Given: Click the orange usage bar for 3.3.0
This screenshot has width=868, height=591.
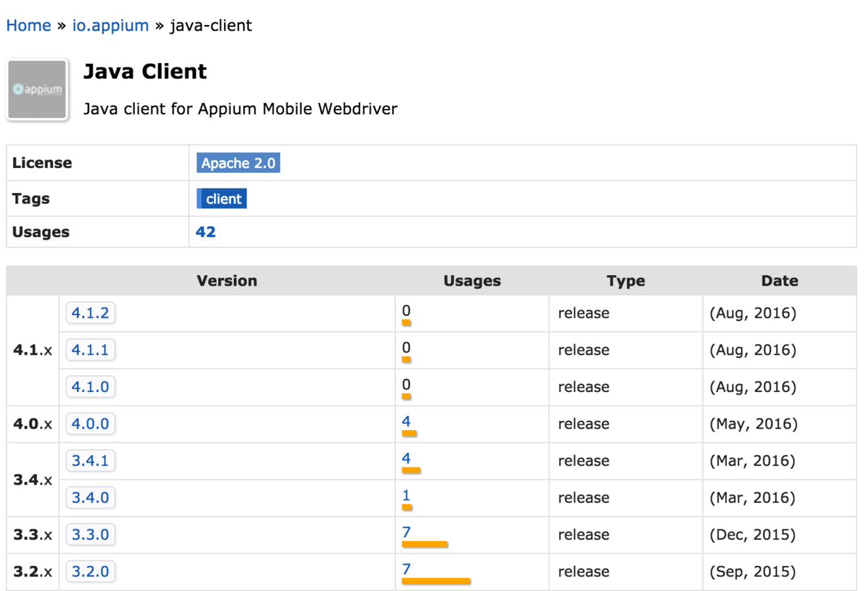Looking at the screenshot, I should (x=425, y=544).
